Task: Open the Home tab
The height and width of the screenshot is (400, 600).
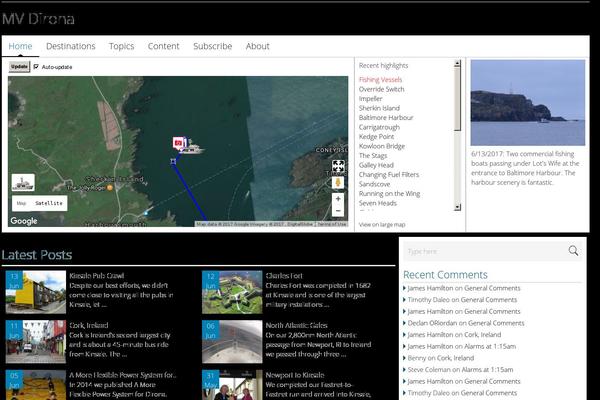Action: point(20,46)
